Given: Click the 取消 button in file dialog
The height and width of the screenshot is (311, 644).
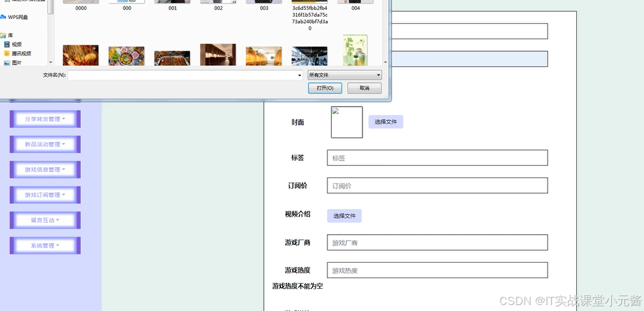Looking at the screenshot, I should coord(364,88).
